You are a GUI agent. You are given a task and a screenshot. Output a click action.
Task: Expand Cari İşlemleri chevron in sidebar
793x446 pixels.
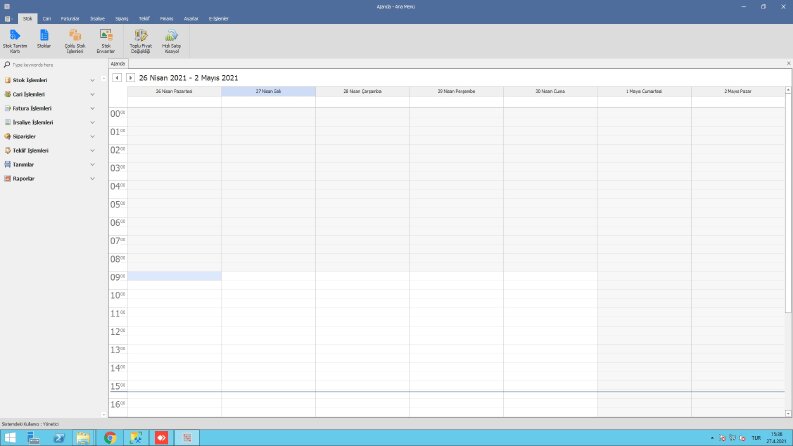click(x=93, y=95)
